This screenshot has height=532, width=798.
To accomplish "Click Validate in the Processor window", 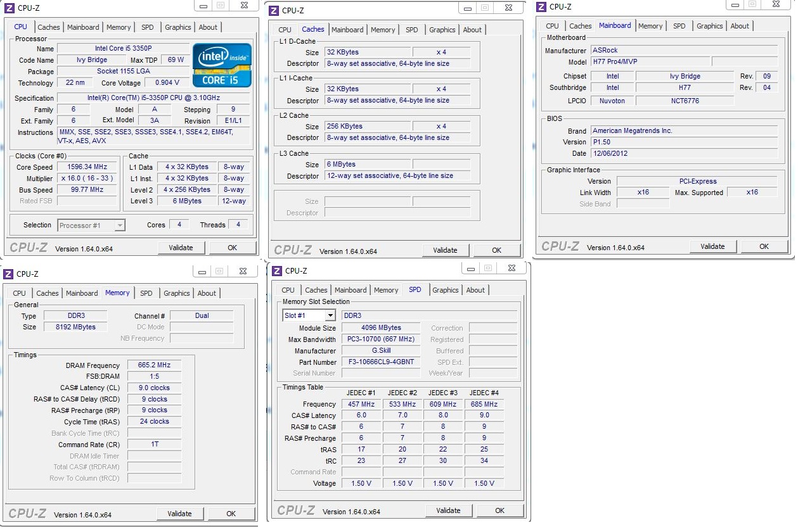I will (181, 248).
